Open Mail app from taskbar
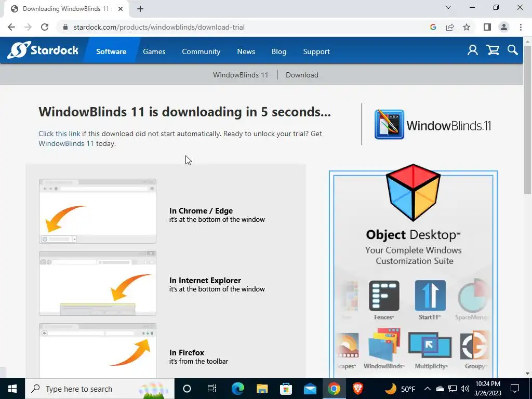Screen dimensions: 532x399 pos(310,389)
